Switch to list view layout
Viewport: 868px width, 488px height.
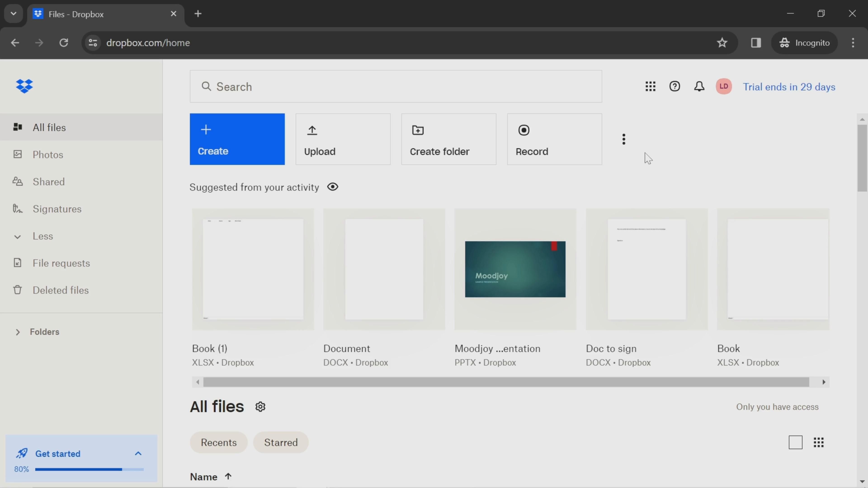(795, 442)
